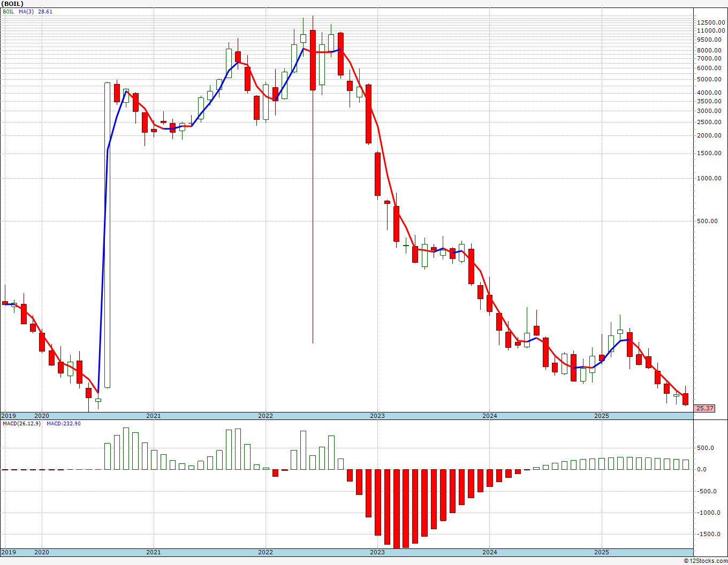
Task: Click the (BOIL) chart title
Action: pyautogui.click(x=13, y=4)
